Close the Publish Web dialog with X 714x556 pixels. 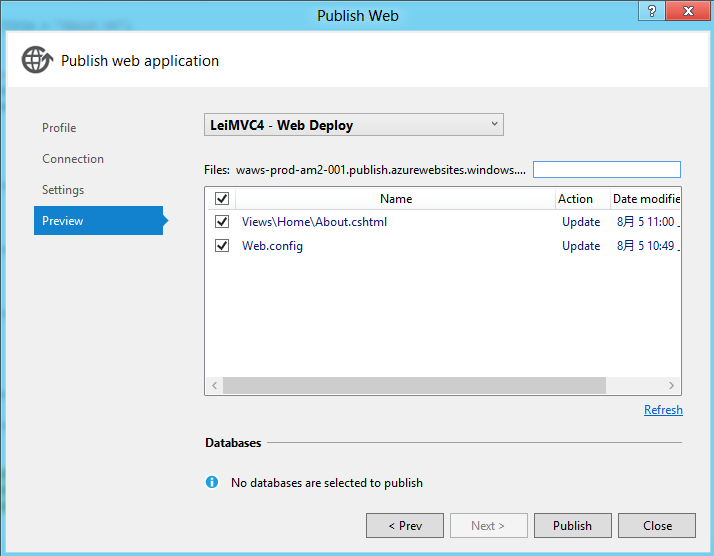688,11
